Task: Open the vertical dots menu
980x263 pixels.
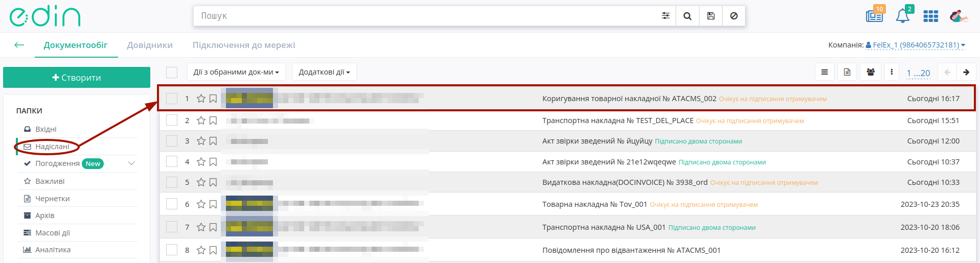Action: pyautogui.click(x=892, y=72)
